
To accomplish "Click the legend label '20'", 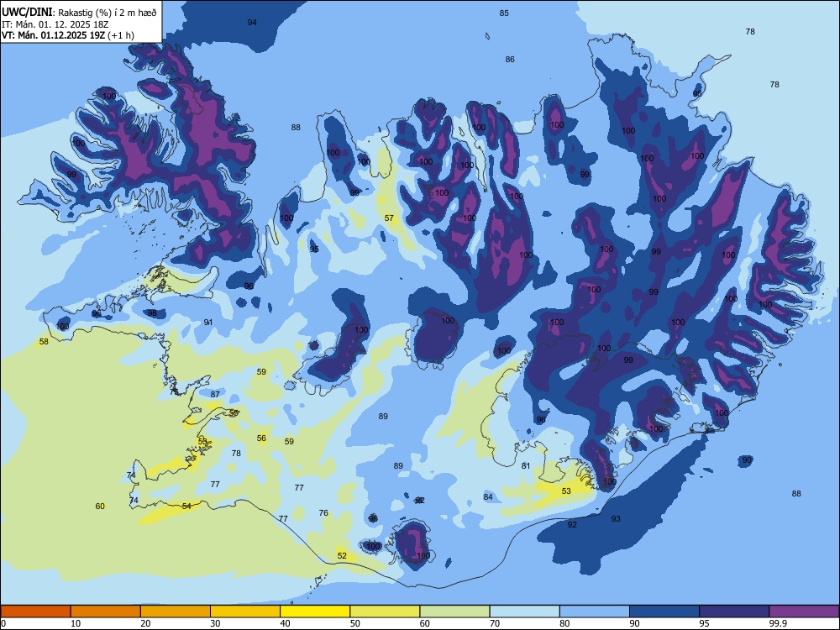I will click(x=145, y=623).
